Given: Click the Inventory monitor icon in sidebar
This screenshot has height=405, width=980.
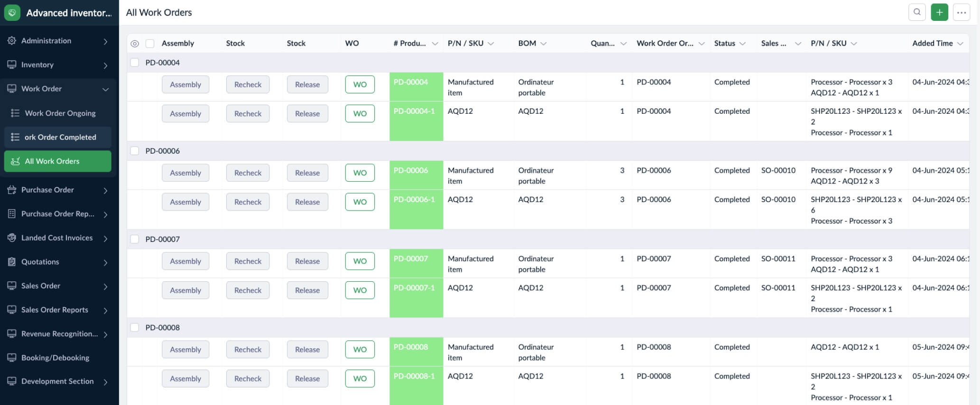Looking at the screenshot, I should [x=12, y=64].
